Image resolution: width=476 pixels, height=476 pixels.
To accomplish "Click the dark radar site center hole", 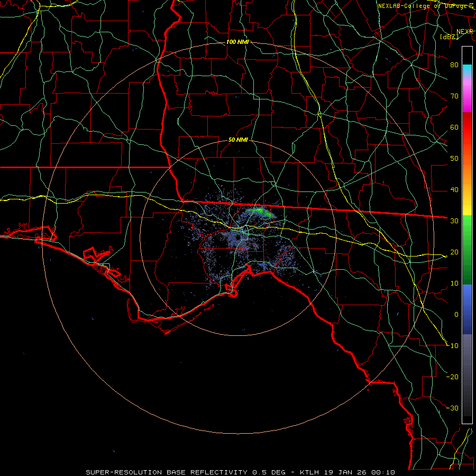I will 240,237.
